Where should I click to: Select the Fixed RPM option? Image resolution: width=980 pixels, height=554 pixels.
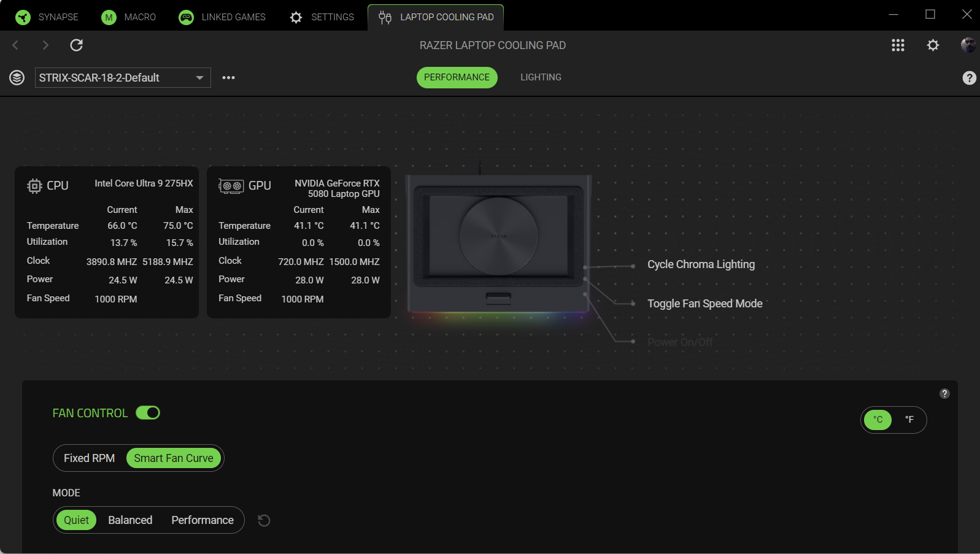tap(90, 458)
